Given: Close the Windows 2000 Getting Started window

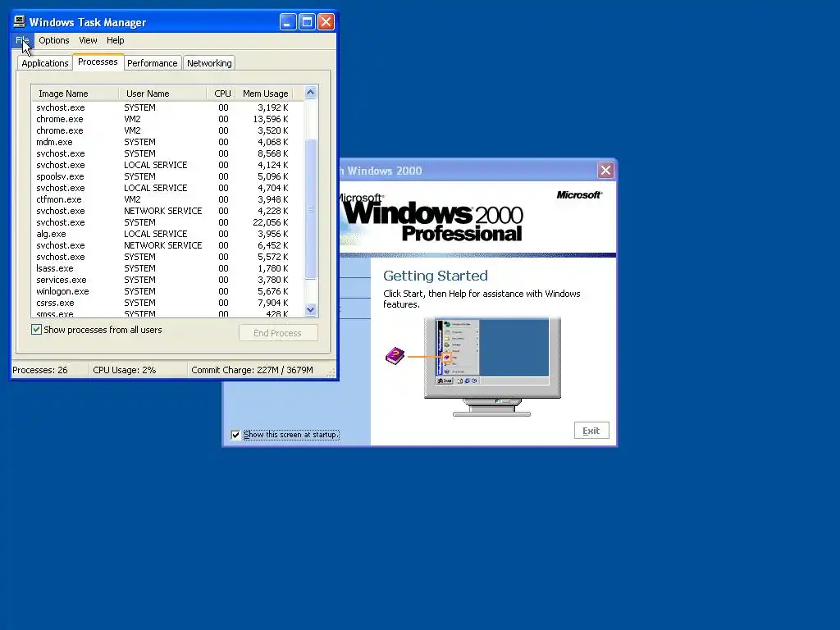Looking at the screenshot, I should click(x=605, y=171).
